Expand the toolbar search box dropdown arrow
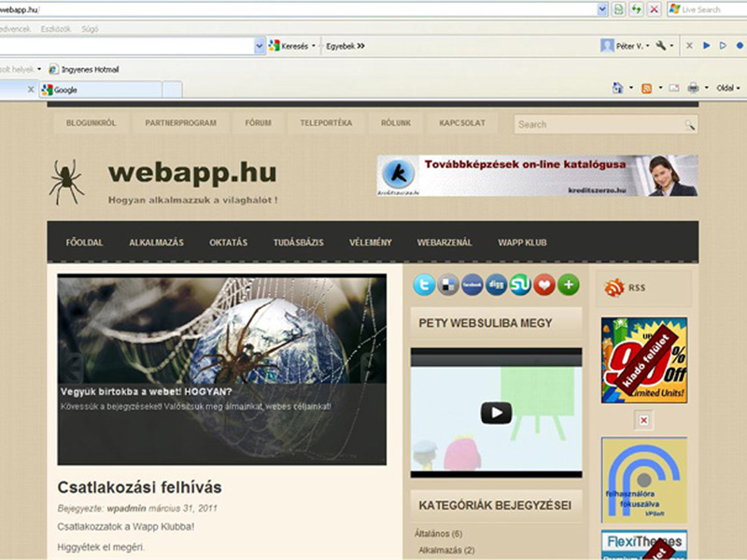The image size is (747, 560). (260, 46)
